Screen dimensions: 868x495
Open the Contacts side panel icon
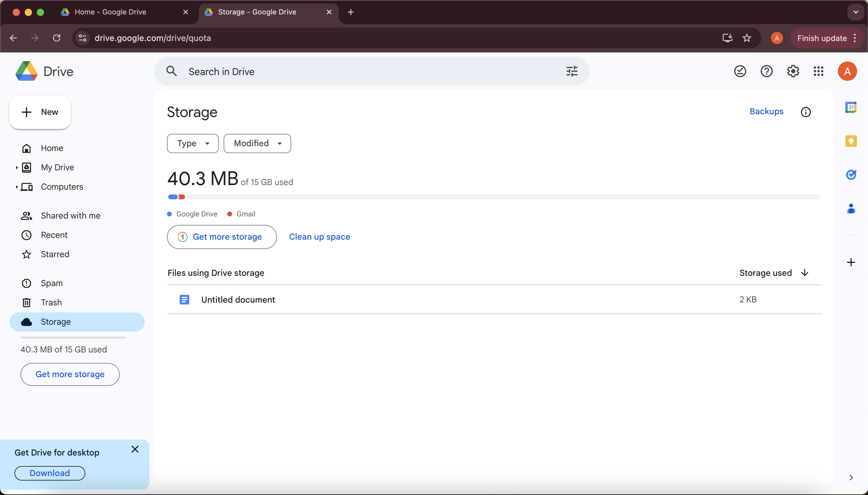[851, 208]
